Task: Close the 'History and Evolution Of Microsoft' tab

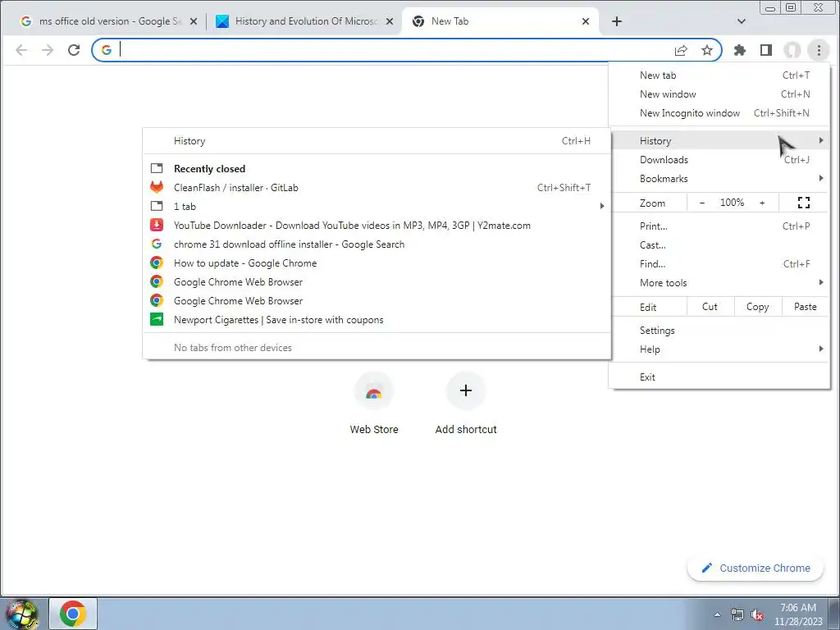Action: [390, 21]
